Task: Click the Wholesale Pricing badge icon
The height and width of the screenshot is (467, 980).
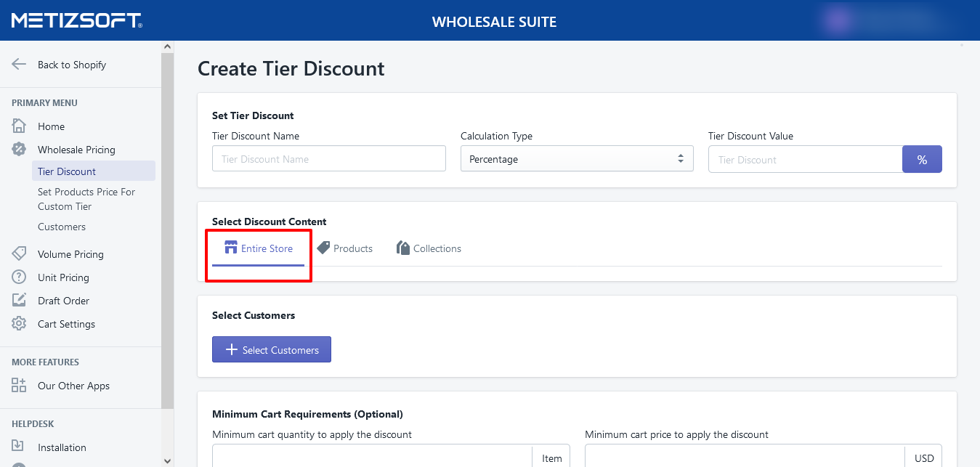Action: tap(20, 150)
